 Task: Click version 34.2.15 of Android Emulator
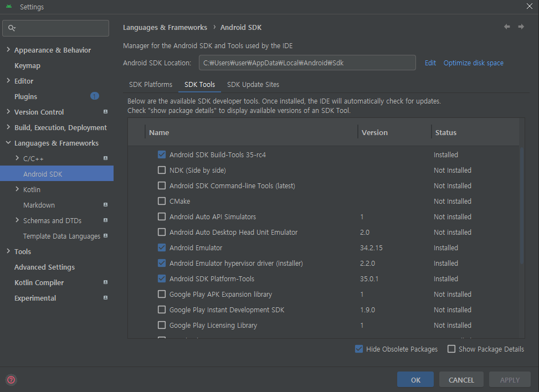[371, 247]
